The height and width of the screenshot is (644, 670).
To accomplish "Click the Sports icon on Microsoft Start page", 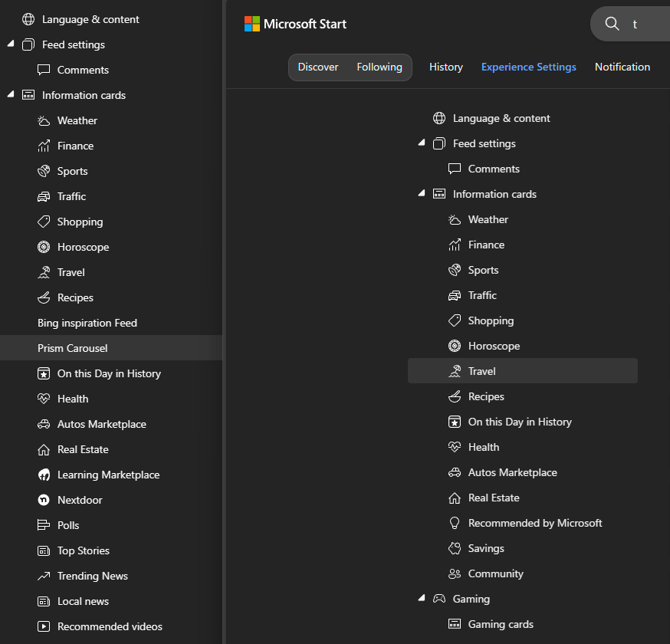I will click(455, 270).
